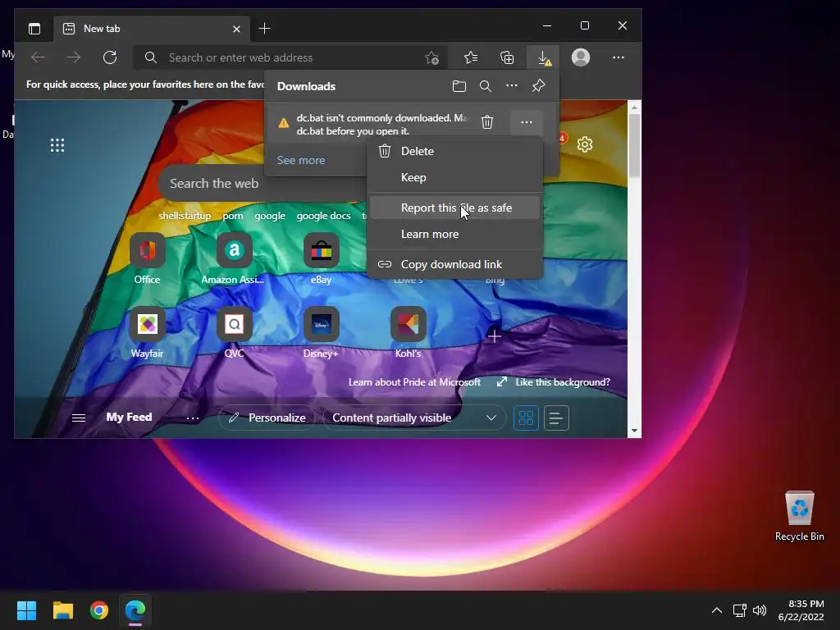Click the Search the web box

click(262, 183)
